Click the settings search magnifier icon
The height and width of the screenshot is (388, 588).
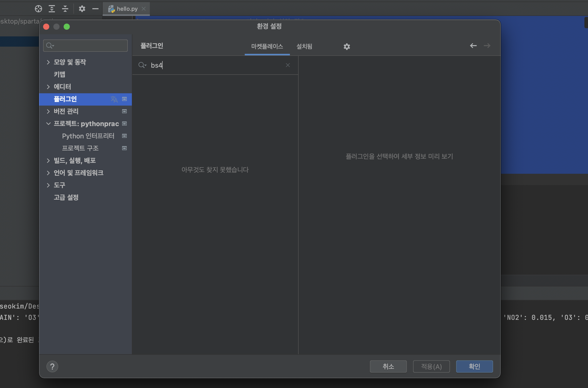[x=50, y=46]
